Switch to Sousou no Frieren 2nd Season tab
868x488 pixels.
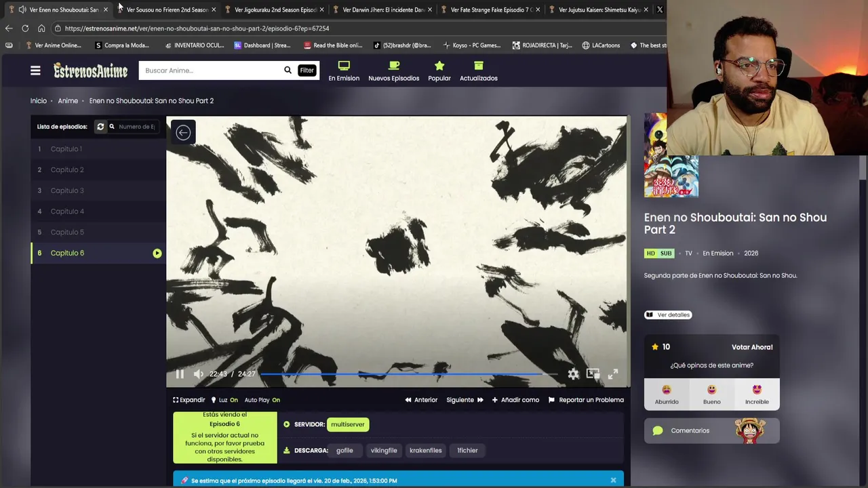pos(166,9)
